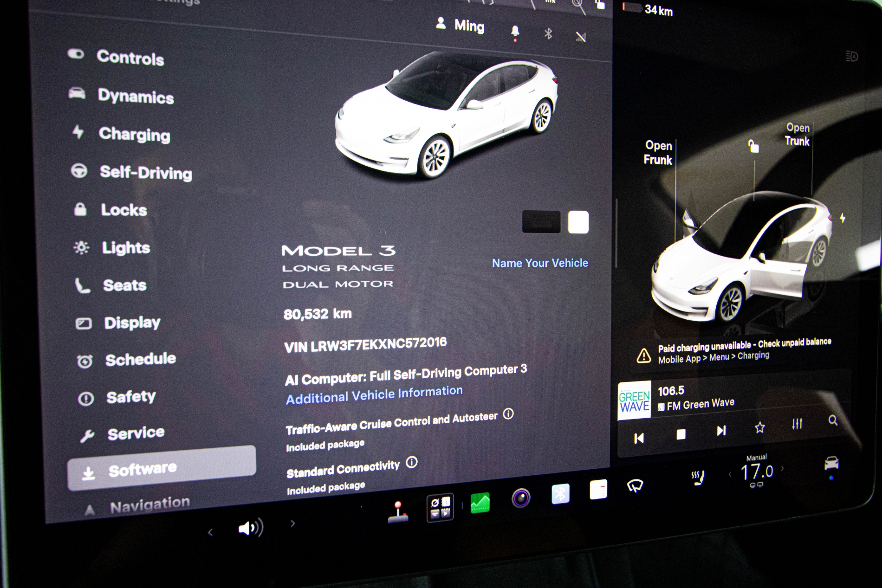
Task: Go to the Schedule settings
Action: pyautogui.click(x=126, y=360)
